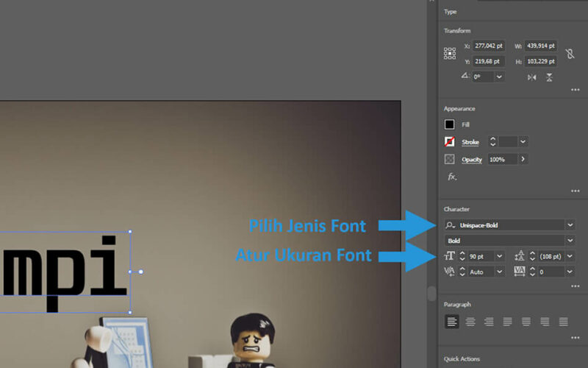Click the rotation angle field
This screenshot has width=588, height=368.
click(x=484, y=77)
